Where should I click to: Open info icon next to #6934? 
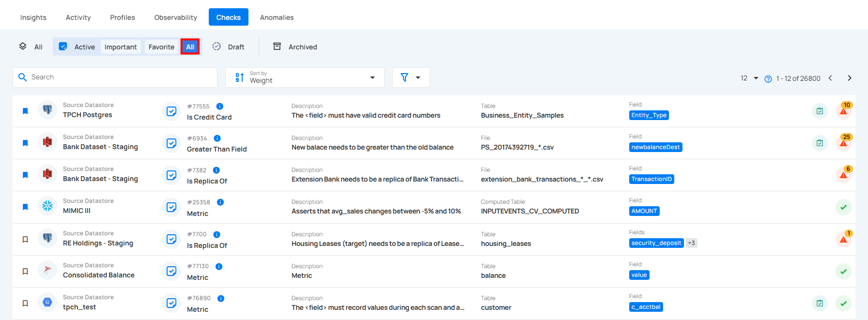(x=217, y=138)
